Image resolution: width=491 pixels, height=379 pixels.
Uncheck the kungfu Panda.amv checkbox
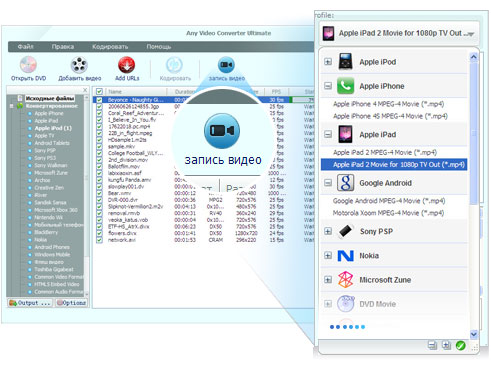coord(99,180)
